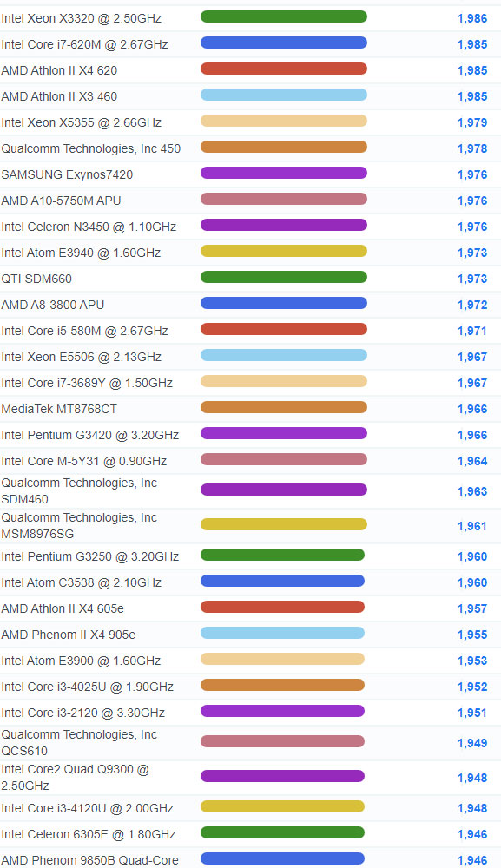Open Qualcomm Technologies, Inc QCS610 entry

pyautogui.click(x=79, y=743)
